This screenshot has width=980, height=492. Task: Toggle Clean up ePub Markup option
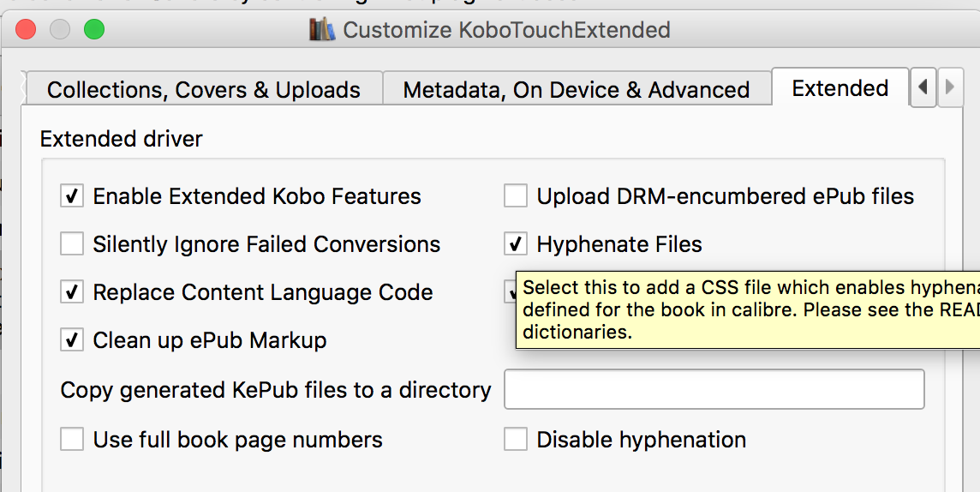[x=72, y=340]
